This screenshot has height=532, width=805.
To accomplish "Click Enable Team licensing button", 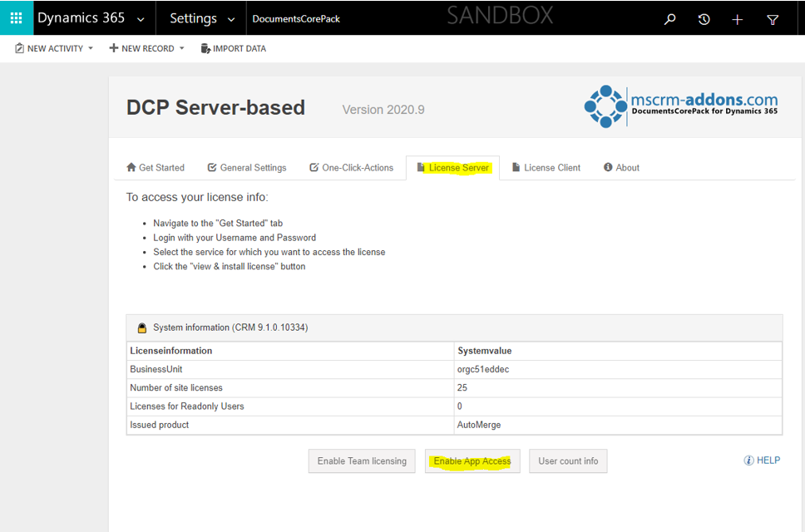I will (x=362, y=461).
